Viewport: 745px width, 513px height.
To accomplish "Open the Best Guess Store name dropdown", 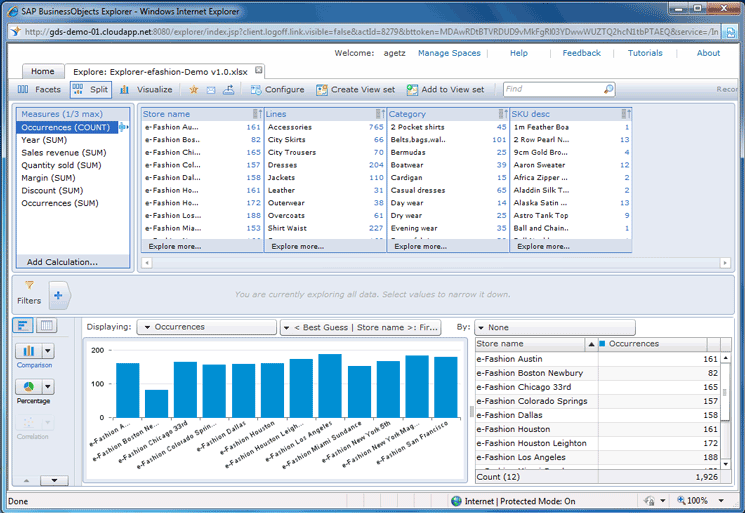I will (361, 327).
